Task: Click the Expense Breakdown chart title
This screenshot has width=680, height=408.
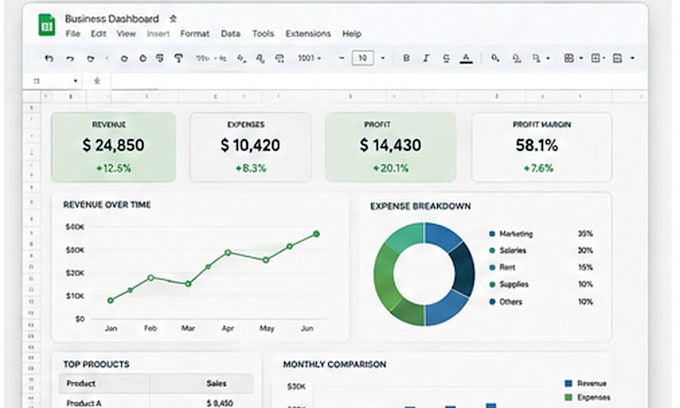Action: (x=420, y=206)
